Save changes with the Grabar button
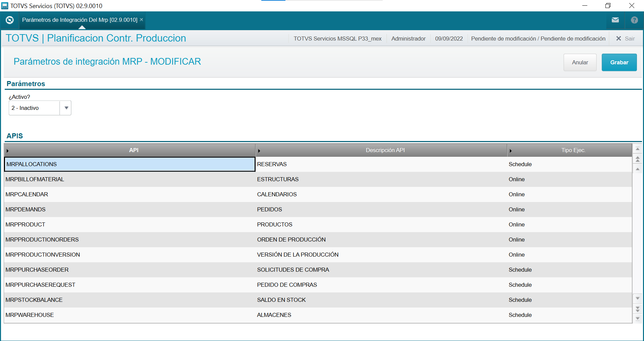Viewport: 644px width, 341px height. 619,62
